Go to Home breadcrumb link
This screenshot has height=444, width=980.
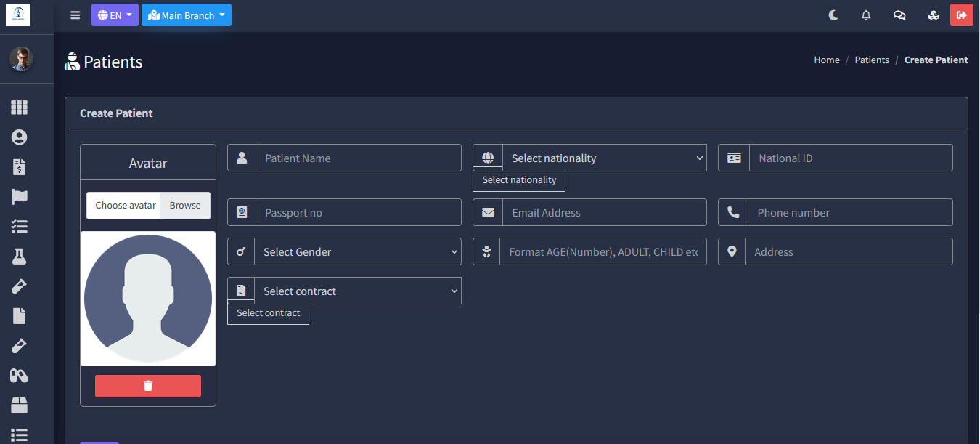pyautogui.click(x=827, y=60)
